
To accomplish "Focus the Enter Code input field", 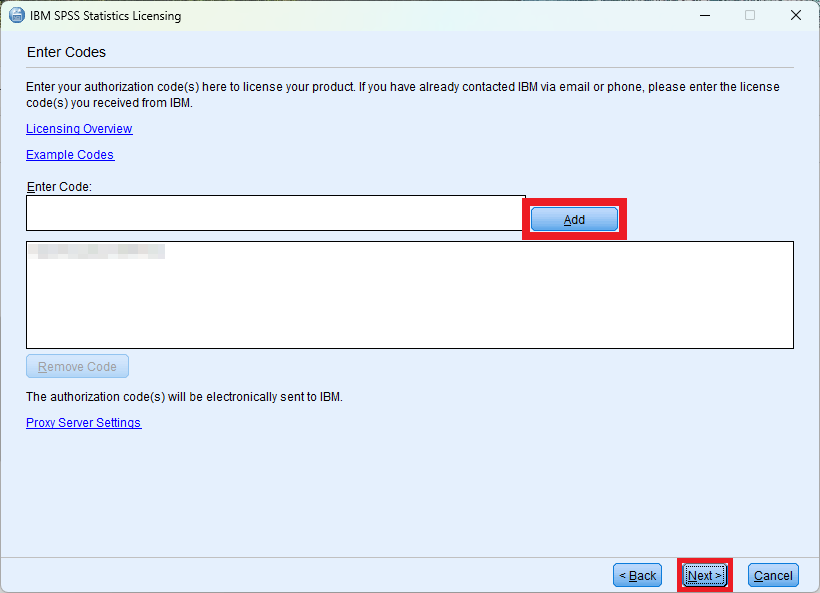I will 276,213.
